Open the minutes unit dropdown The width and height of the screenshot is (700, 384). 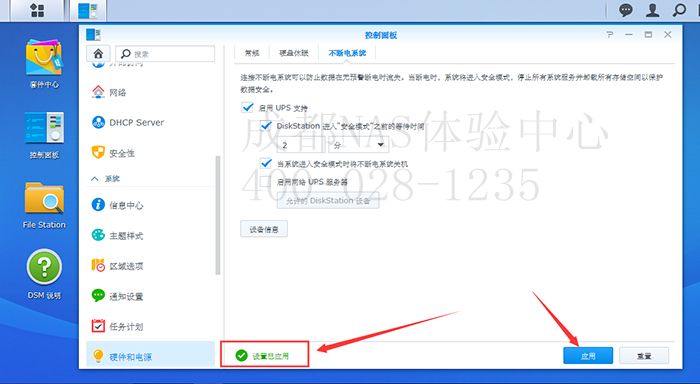click(359, 145)
